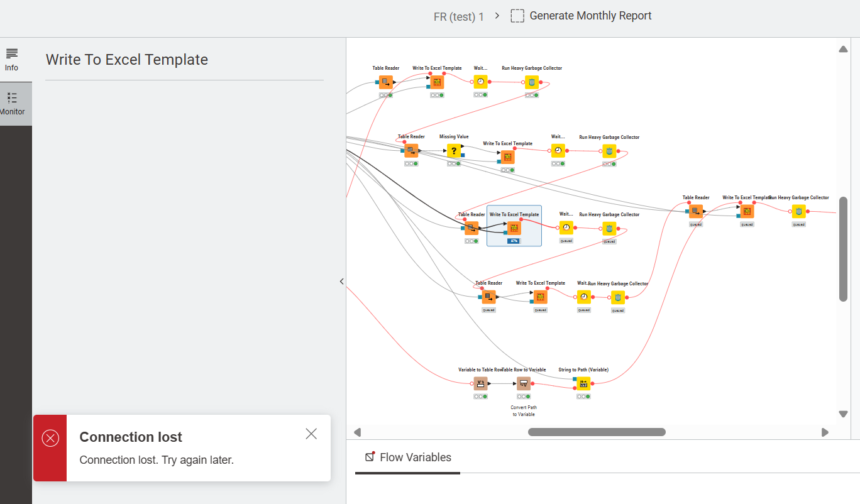This screenshot has width=860, height=504.
Task: Open the Monitor side panel
Action: tap(12, 104)
